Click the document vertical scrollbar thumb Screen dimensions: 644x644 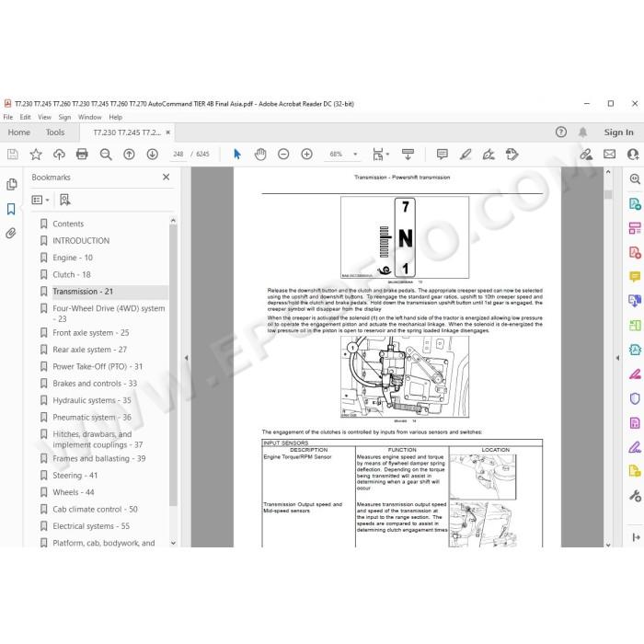tap(608, 194)
